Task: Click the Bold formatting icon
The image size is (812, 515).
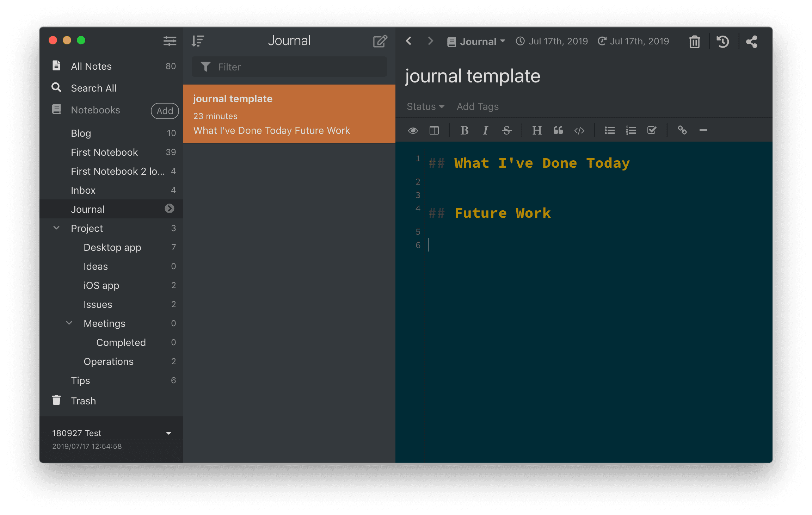Action: pyautogui.click(x=464, y=130)
